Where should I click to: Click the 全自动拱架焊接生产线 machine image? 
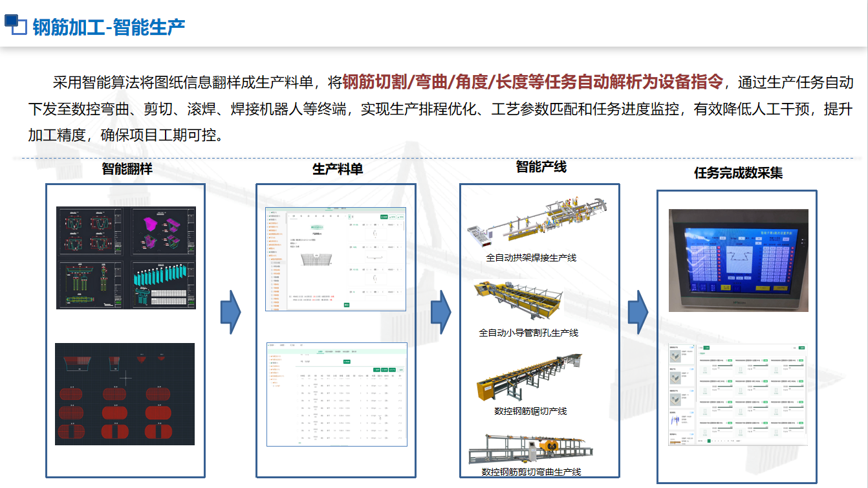click(537, 222)
